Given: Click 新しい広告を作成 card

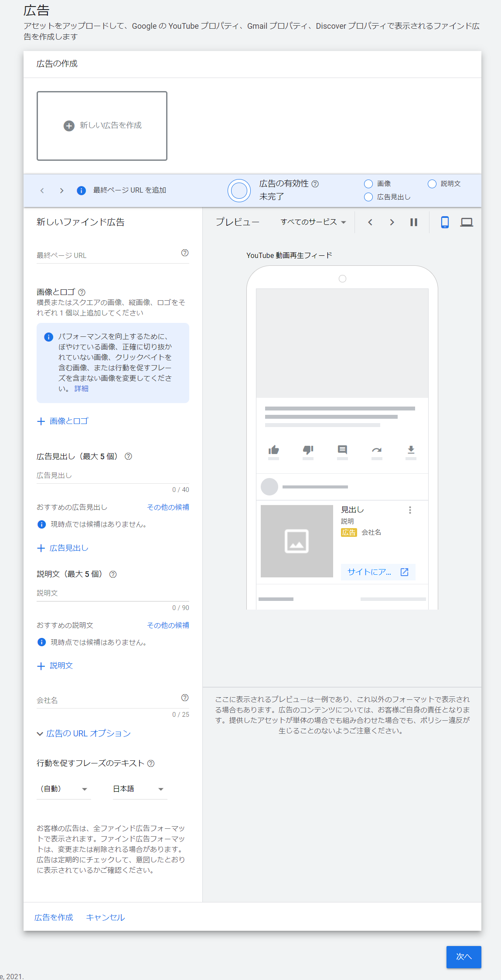Looking at the screenshot, I should click(102, 126).
